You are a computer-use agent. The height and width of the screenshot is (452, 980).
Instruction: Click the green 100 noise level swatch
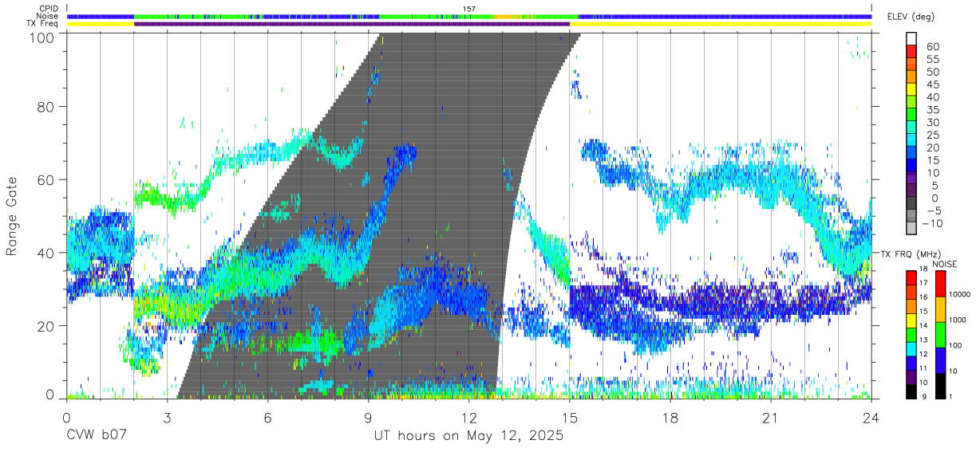click(940, 335)
